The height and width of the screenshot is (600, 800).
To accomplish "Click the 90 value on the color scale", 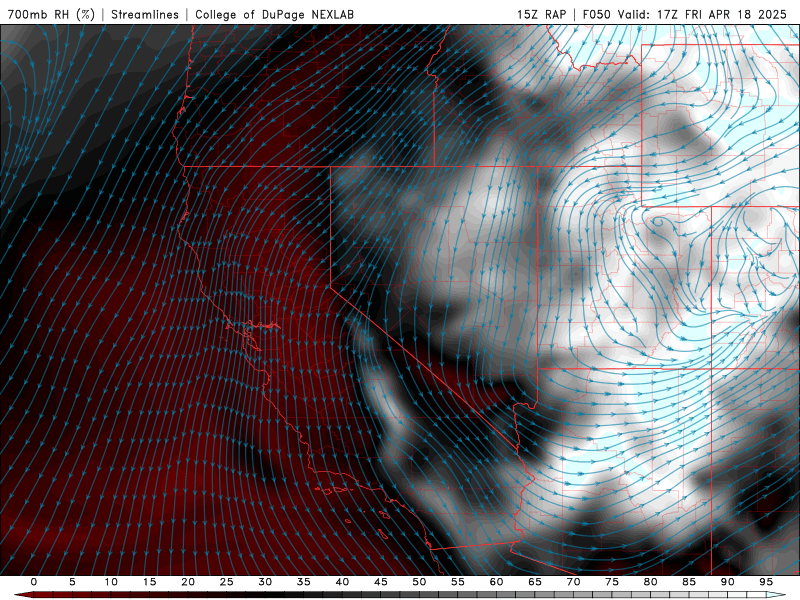I will 727,582.
